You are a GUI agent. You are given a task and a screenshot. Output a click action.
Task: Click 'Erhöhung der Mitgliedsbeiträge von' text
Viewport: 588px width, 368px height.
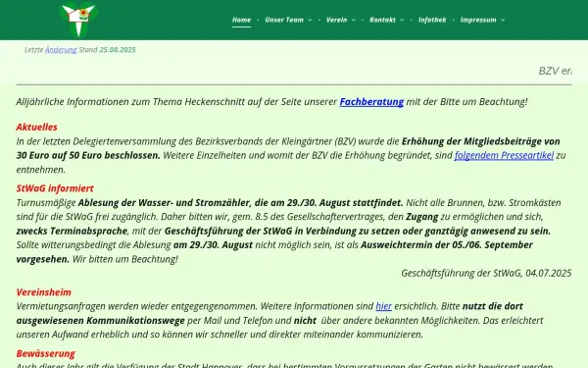[x=481, y=141]
